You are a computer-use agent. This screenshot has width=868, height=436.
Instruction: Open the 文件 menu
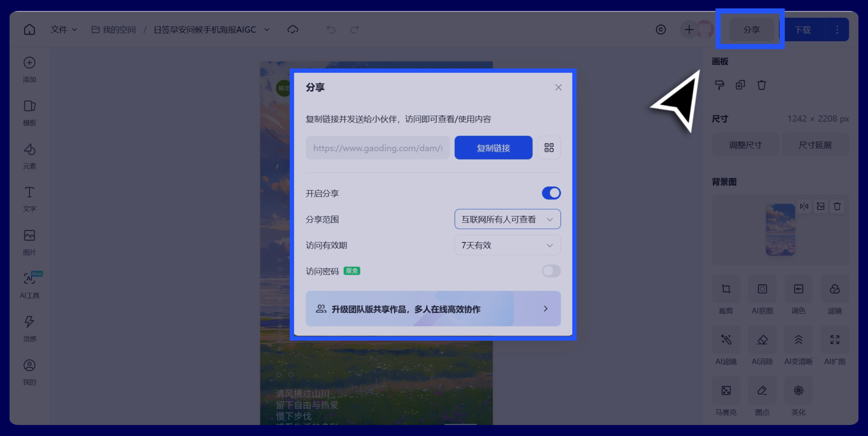(64, 30)
